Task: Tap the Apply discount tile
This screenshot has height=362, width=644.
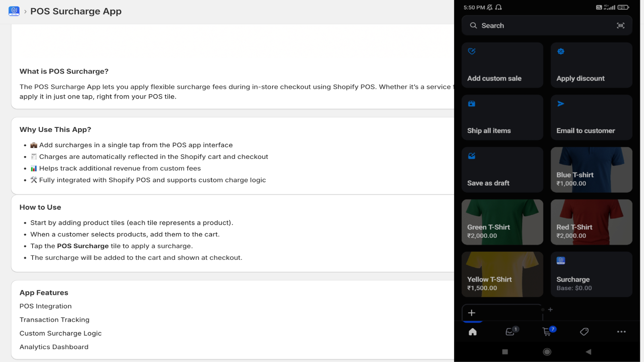Action: pos(591,65)
